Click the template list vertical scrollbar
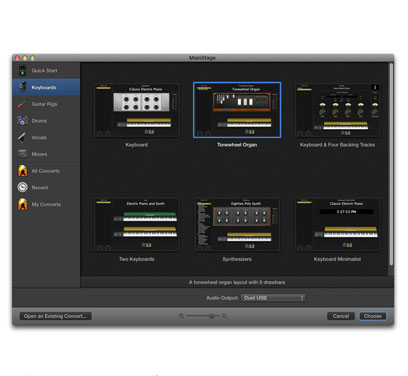The width and height of the screenshot is (408, 376). point(391,165)
